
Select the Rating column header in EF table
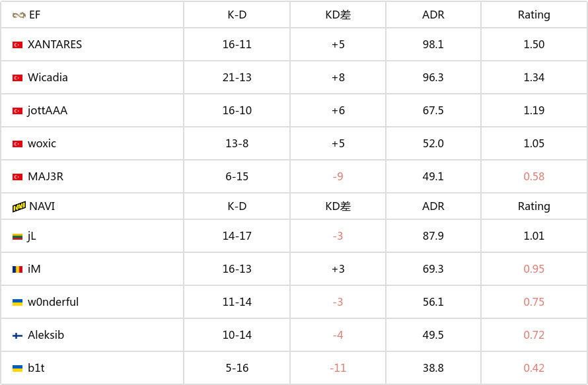tap(534, 15)
